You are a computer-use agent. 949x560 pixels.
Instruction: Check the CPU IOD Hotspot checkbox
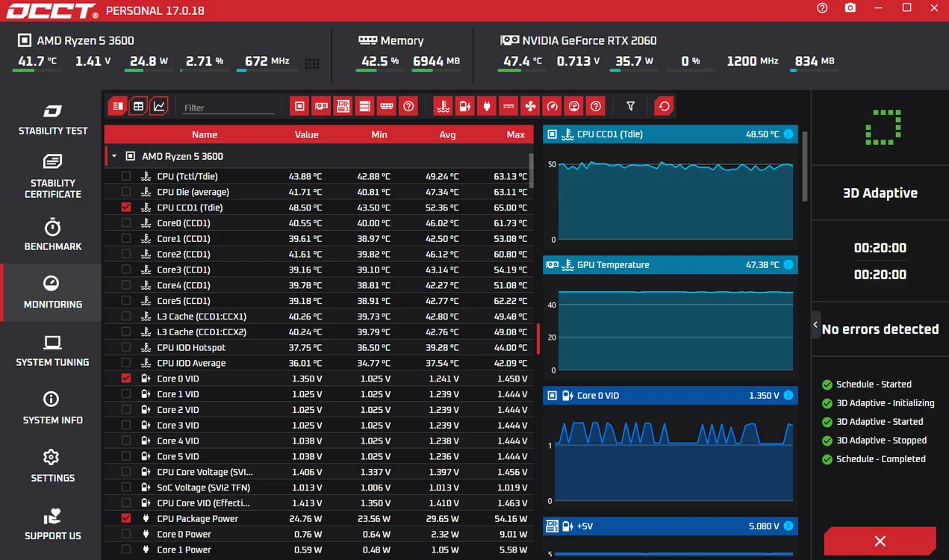tap(125, 347)
